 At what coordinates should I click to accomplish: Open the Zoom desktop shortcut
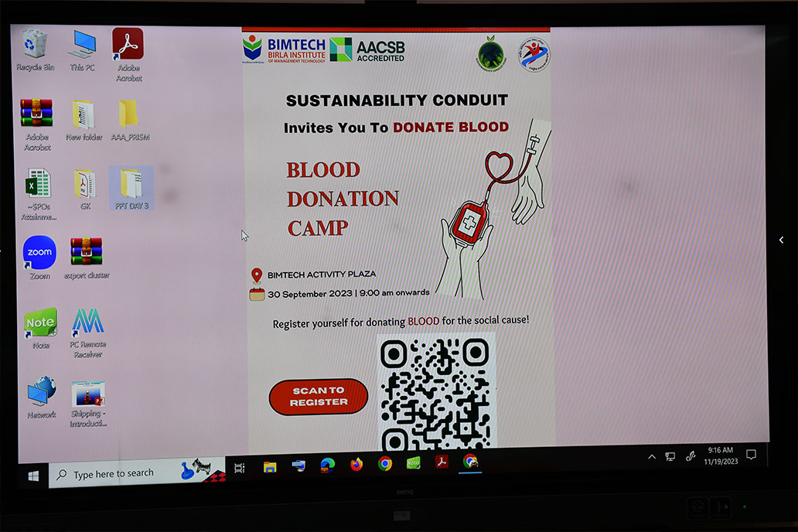coord(39,254)
